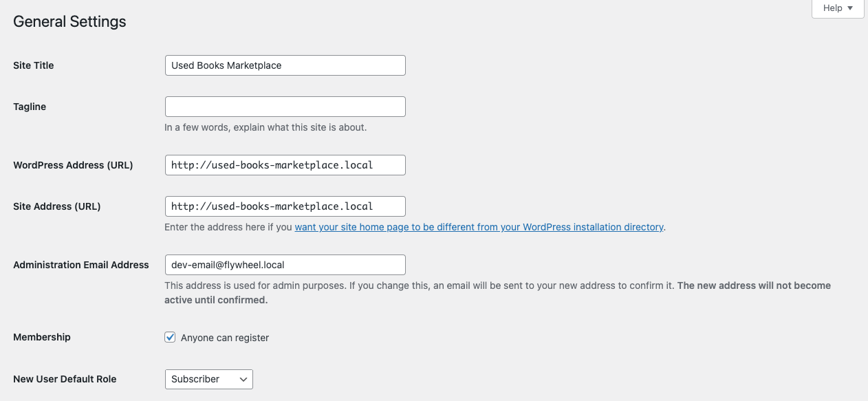The image size is (868, 401).
Task: Select the Site Address (URL) input field
Action: (285, 206)
